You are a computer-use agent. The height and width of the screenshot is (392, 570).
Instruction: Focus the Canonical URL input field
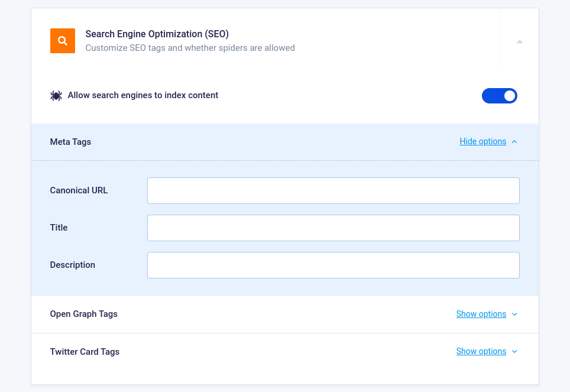point(333,190)
